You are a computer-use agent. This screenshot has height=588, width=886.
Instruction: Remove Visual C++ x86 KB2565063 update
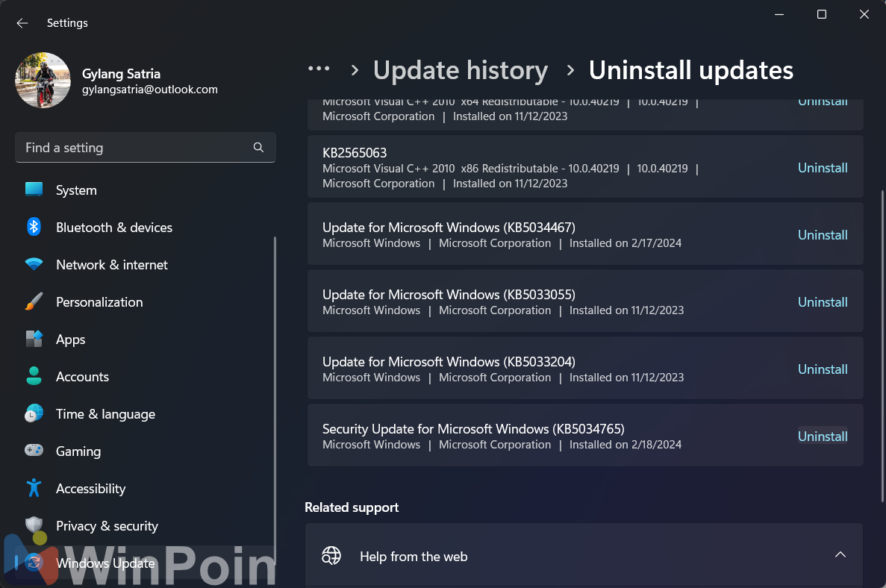tap(823, 168)
